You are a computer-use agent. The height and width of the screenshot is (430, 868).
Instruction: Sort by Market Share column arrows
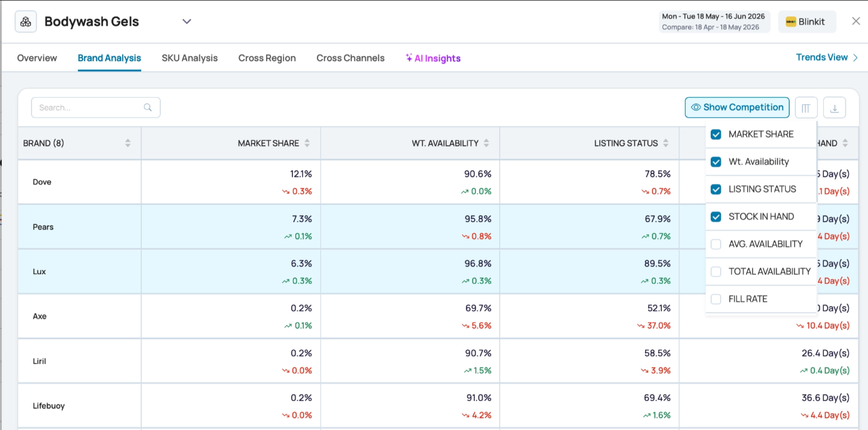[307, 144]
